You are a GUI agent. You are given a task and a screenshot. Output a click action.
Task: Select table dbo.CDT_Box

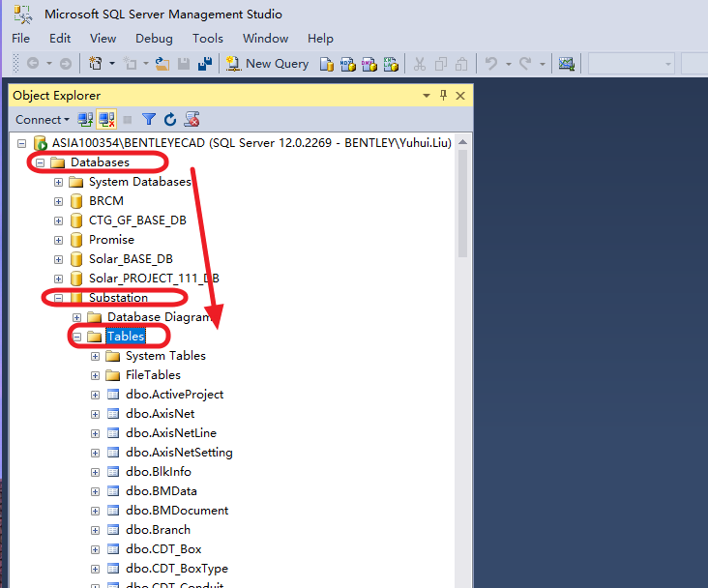163,549
